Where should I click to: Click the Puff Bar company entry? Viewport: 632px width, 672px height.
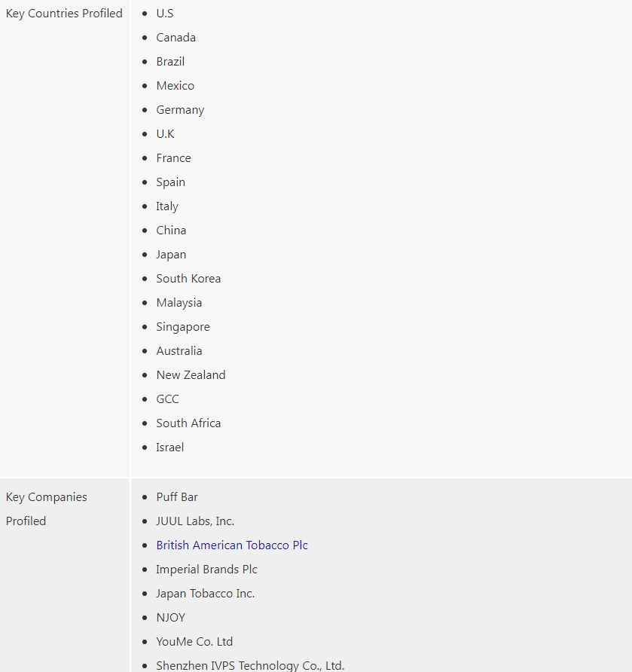pyautogui.click(x=177, y=497)
